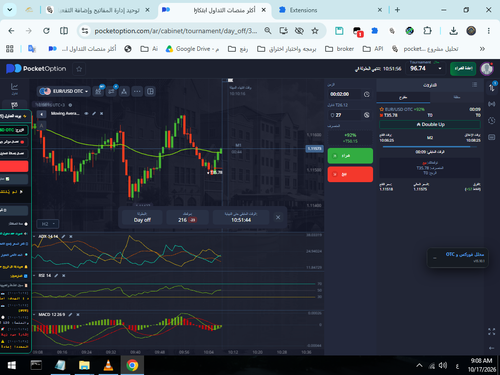The height and width of the screenshot is (375, 500).
Task: Toggle visibility eye of Moving Average indicator
Action: pos(86,114)
